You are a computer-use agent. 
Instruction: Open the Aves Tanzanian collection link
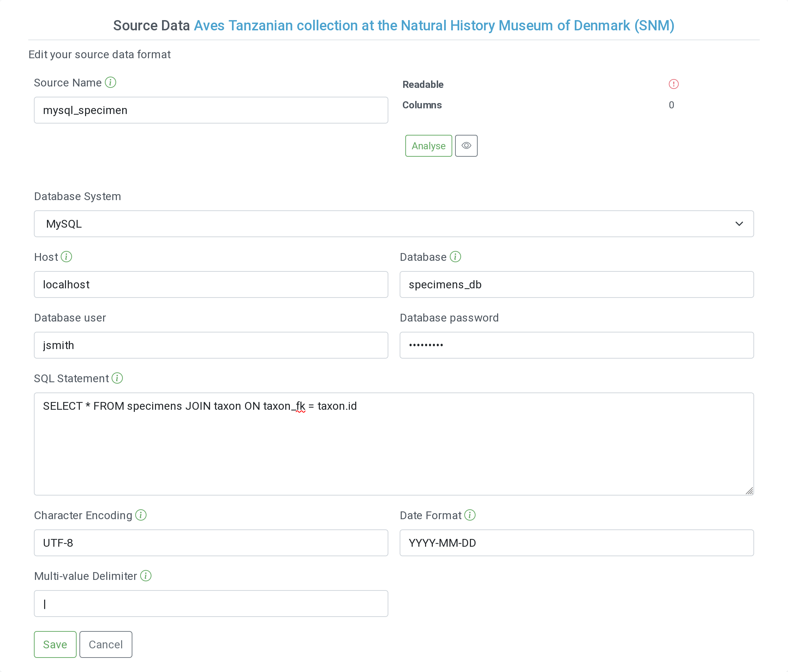pos(434,25)
